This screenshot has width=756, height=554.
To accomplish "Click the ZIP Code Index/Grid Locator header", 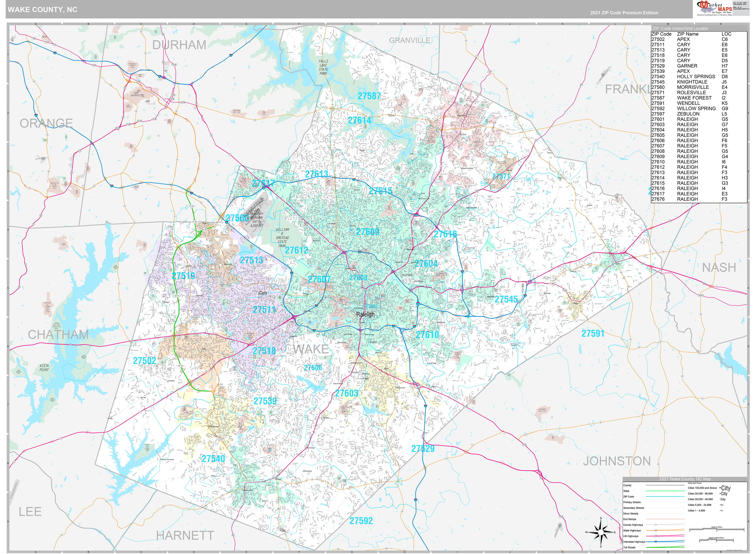I will click(680, 29).
